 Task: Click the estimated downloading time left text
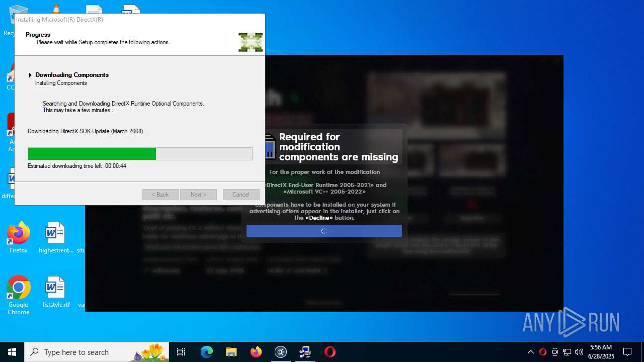77,166
